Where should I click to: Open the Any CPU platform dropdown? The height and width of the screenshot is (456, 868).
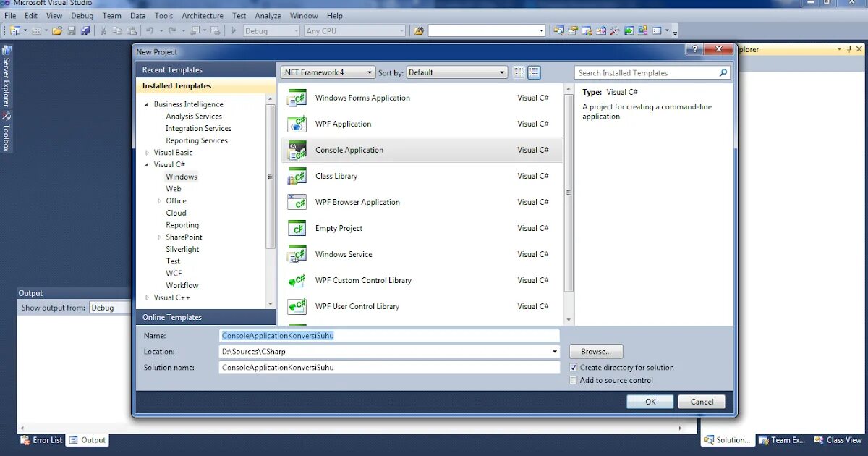coord(354,31)
